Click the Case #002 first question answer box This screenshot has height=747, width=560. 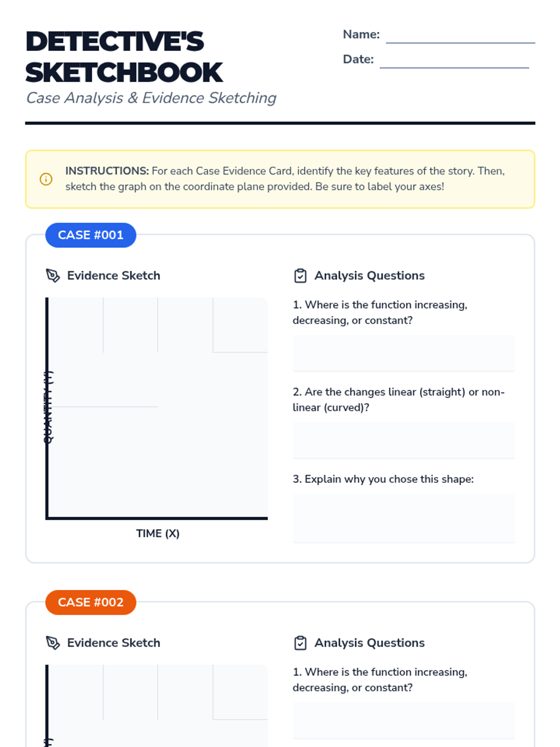(404, 720)
